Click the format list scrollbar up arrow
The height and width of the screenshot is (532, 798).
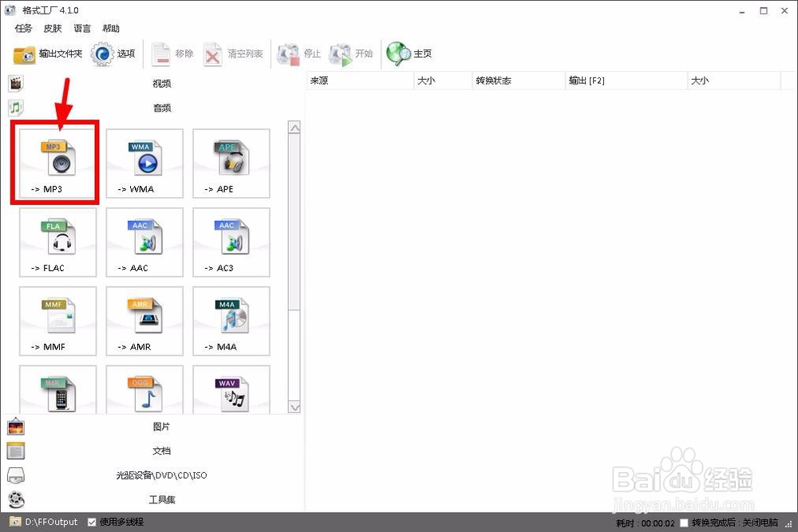[x=294, y=126]
